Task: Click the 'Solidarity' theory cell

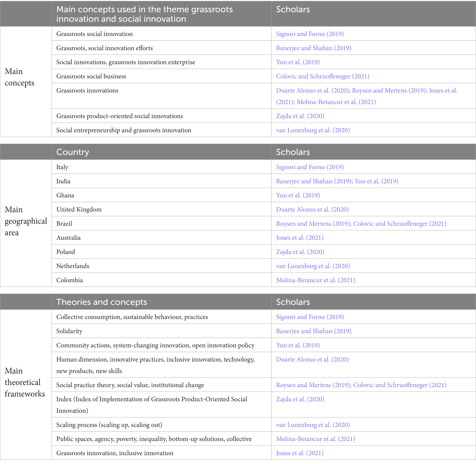Action: click(x=161, y=331)
